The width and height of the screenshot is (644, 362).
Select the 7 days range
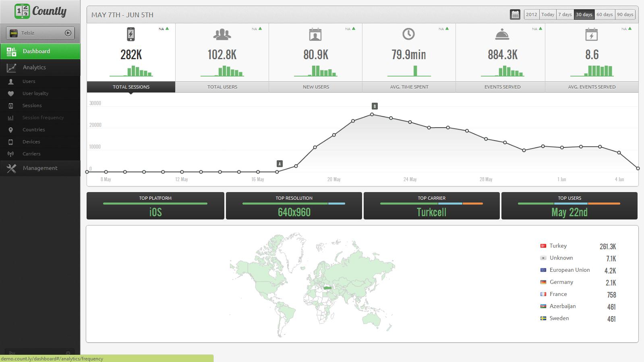click(565, 14)
